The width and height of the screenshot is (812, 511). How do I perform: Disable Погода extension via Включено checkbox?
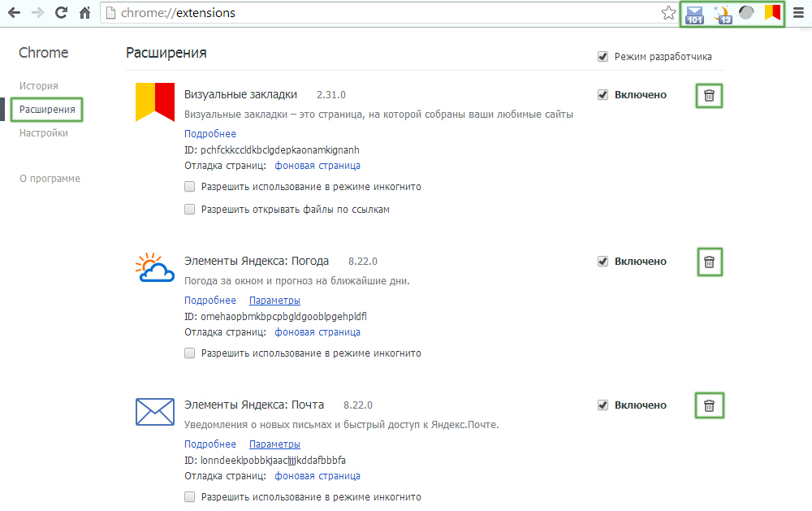[603, 262]
